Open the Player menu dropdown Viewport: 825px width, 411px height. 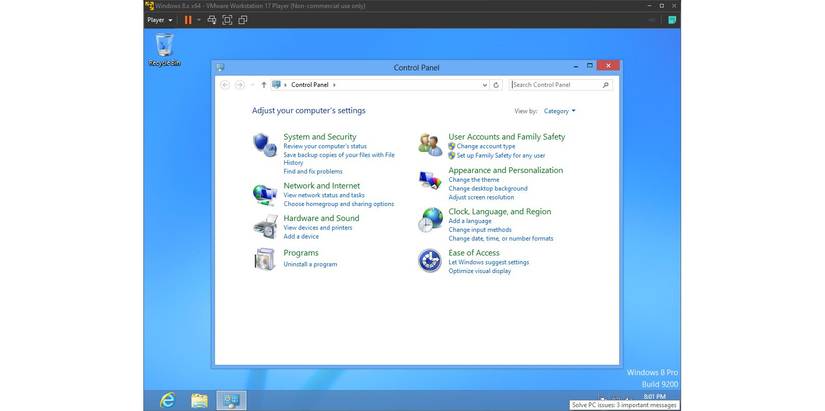pos(160,20)
